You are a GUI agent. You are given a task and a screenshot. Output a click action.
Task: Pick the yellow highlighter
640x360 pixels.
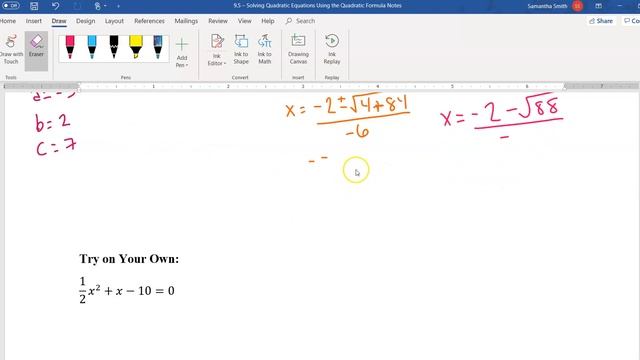[x=136, y=47]
